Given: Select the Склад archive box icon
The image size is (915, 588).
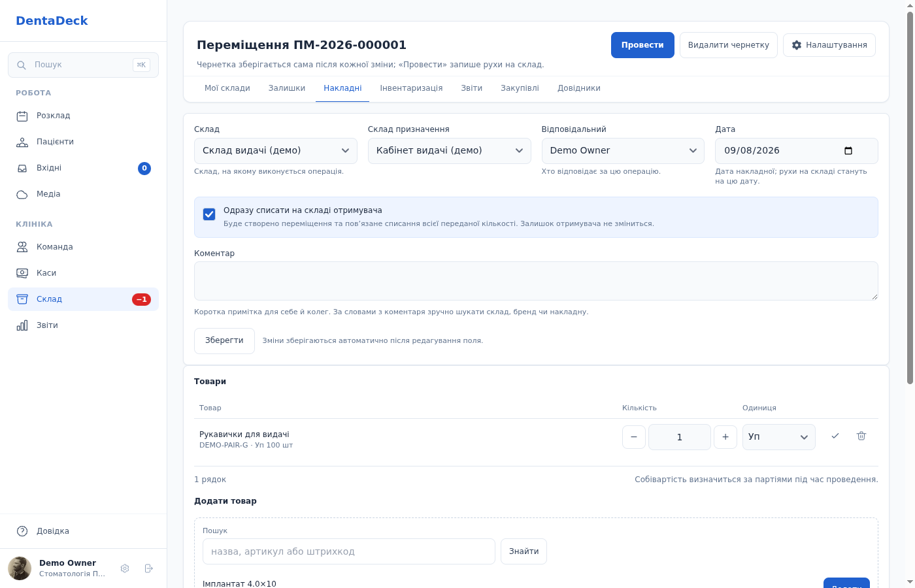Looking at the screenshot, I should 22,299.
